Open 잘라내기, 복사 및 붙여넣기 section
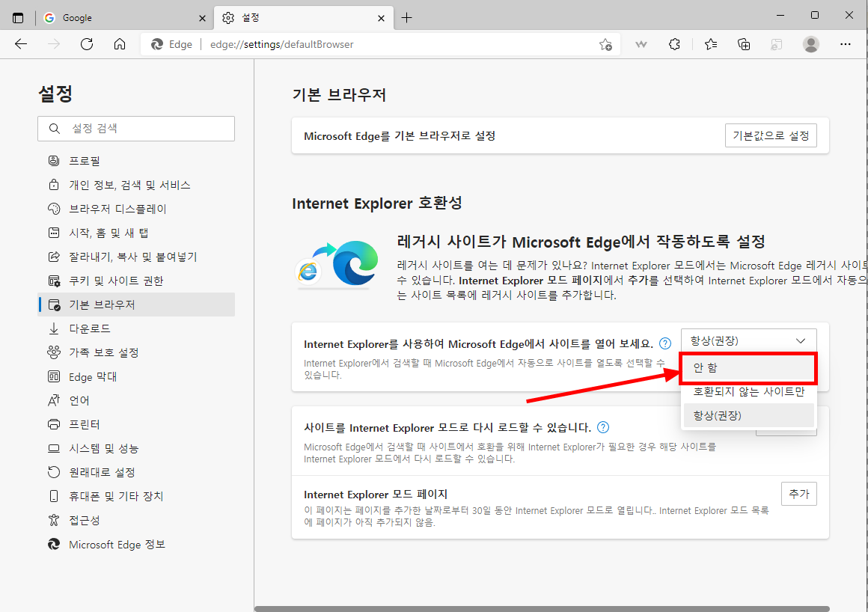Image resolution: width=868 pixels, height=612 pixels. pyautogui.click(x=136, y=257)
